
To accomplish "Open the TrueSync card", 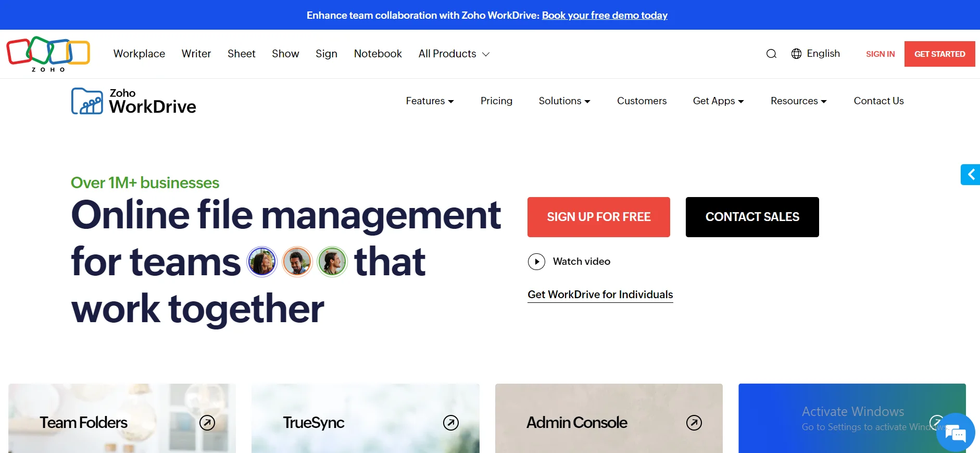I will click(x=366, y=419).
